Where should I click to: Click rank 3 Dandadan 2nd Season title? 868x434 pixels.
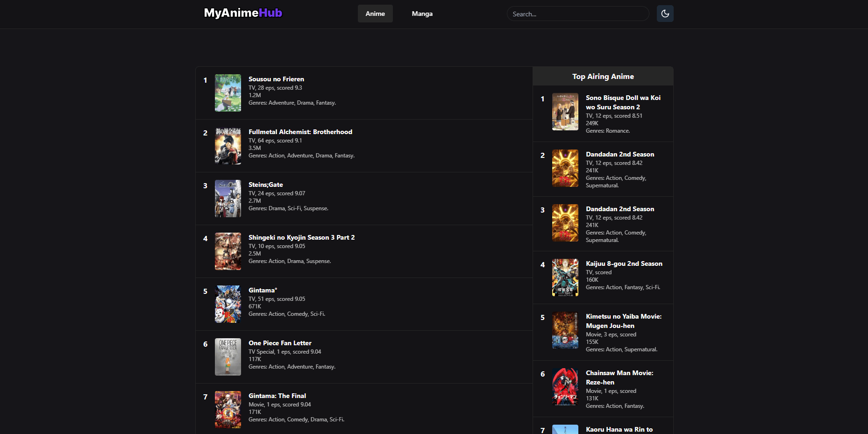point(620,209)
